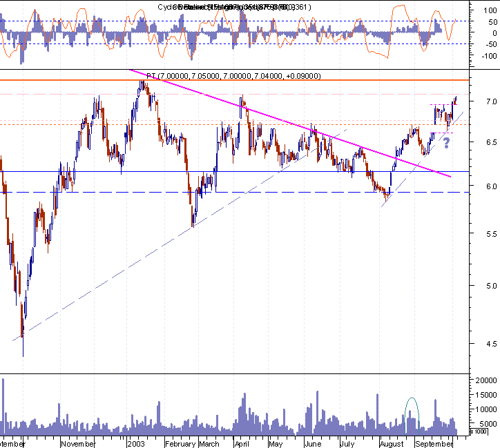Click the 15000 volume scale label
The image size is (500, 448).
point(486,395)
